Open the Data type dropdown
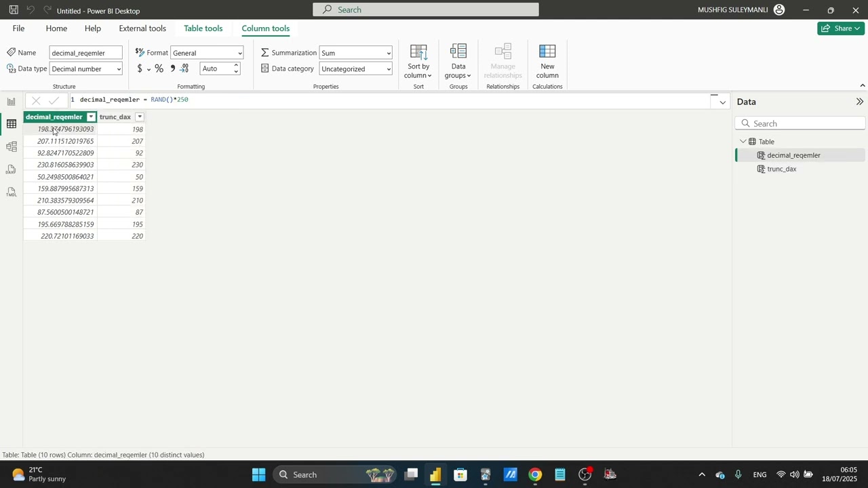 click(86, 68)
